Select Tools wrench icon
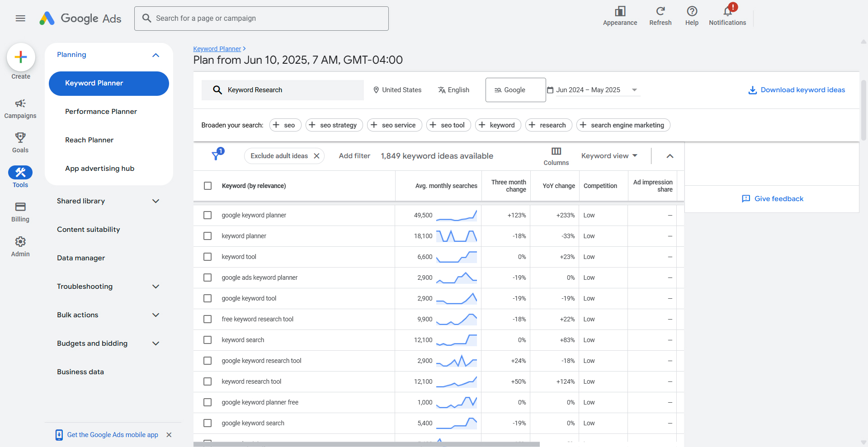This screenshot has height=447, width=868. pos(20,172)
